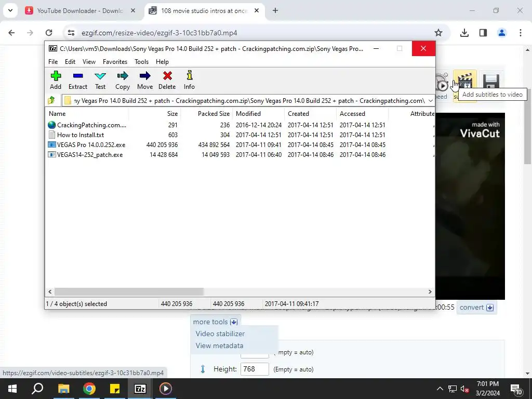Sort by Packed Size column header
The image size is (532, 399).
point(207,114)
